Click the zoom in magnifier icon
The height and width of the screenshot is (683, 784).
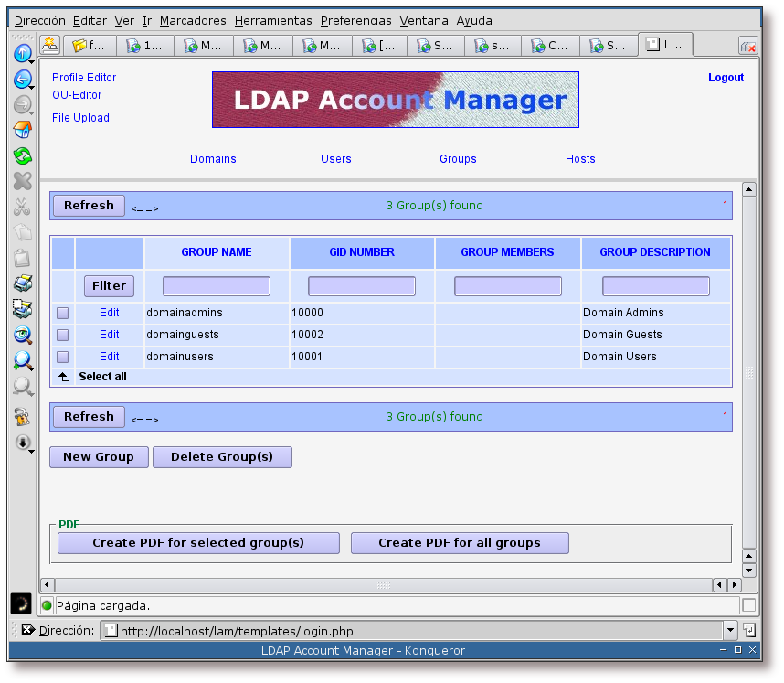pos(22,361)
